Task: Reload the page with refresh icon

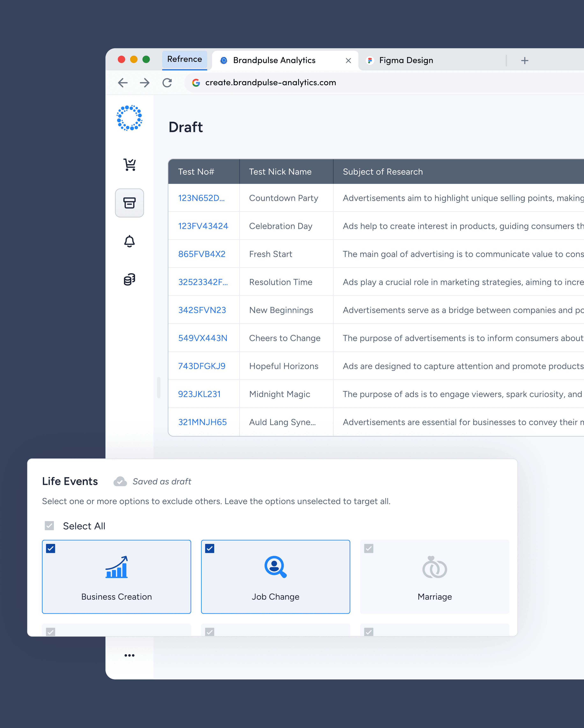Action: [x=167, y=83]
